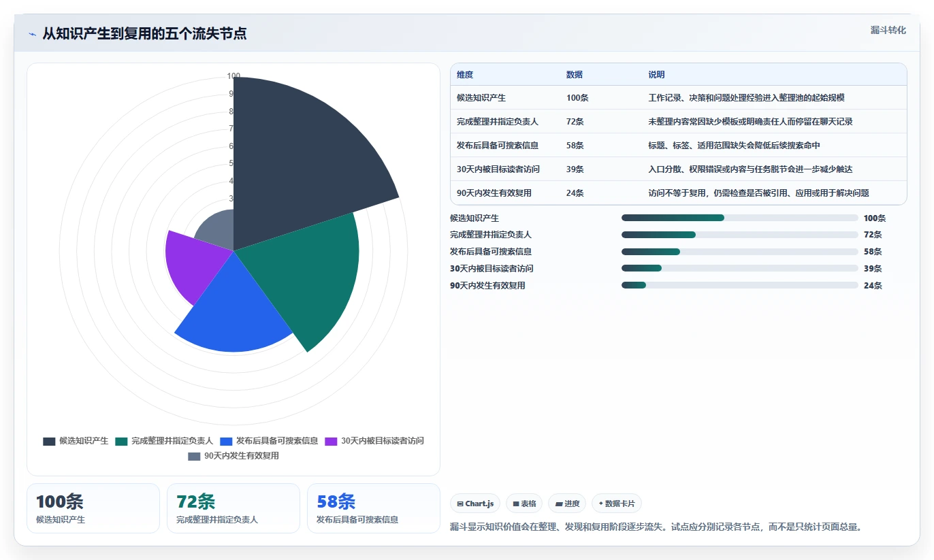Click the 72条 cell in table
934x560 pixels.
[x=575, y=122]
